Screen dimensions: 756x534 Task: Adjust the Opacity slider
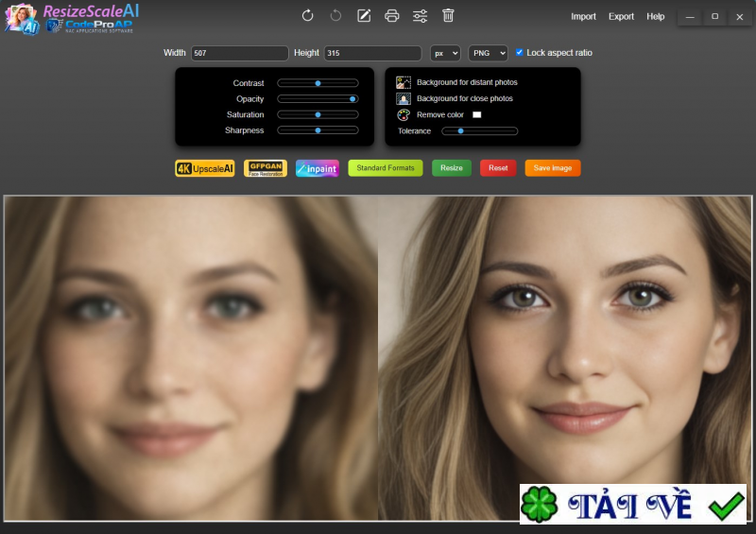pyautogui.click(x=318, y=99)
